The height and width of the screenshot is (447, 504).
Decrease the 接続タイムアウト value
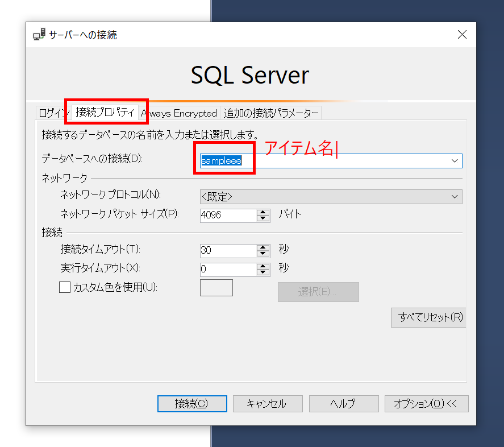pos(263,254)
